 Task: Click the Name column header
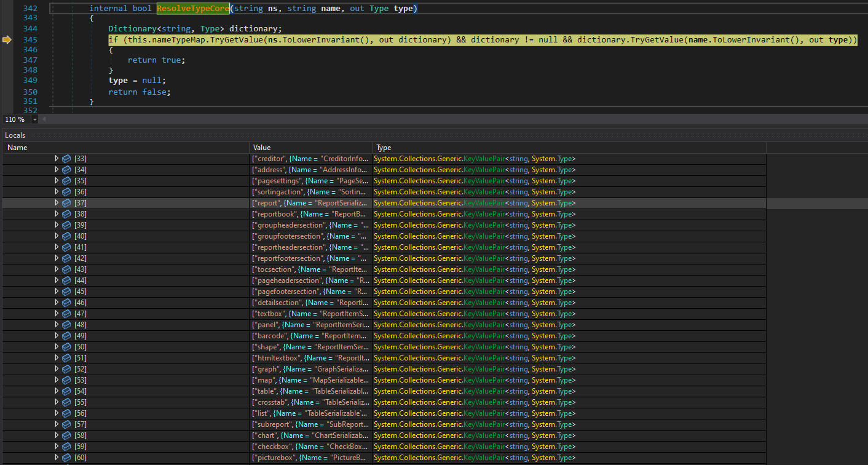click(x=17, y=148)
